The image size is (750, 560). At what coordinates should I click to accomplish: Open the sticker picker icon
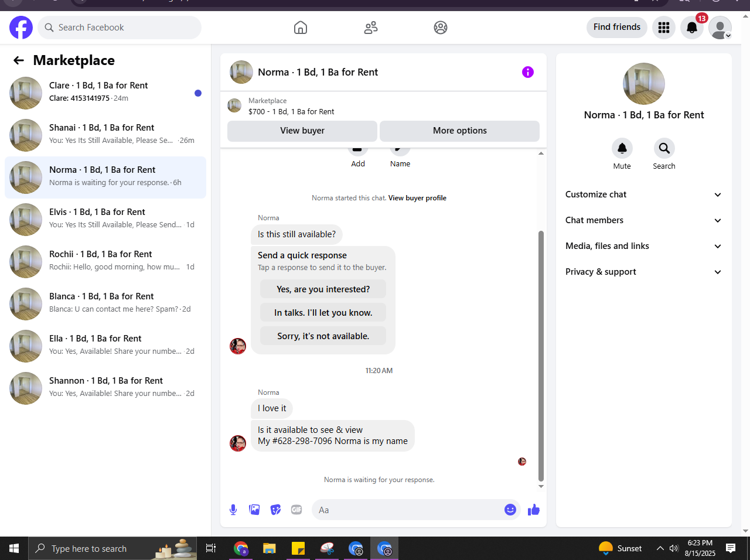(x=275, y=510)
